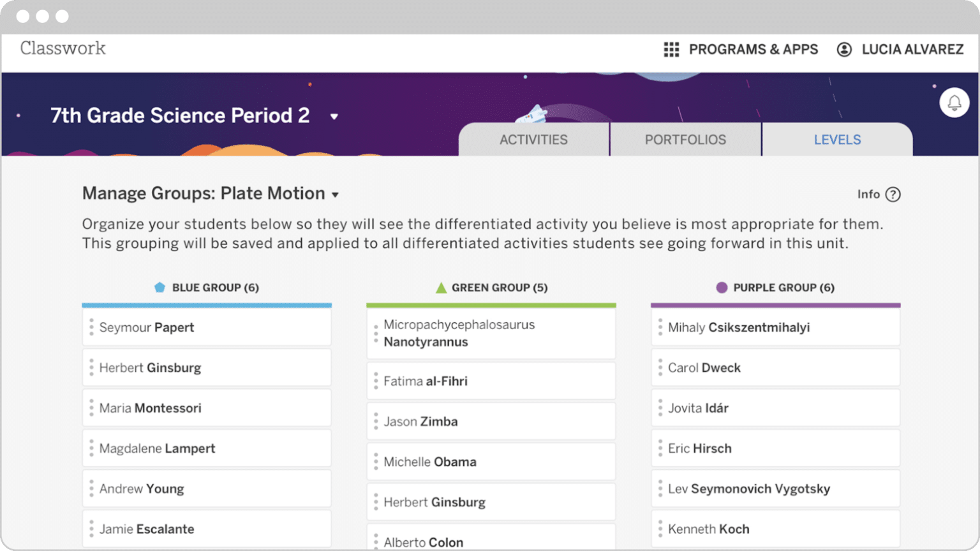Switch to the Portfolios tab
980x551 pixels.
[x=685, y=139]
